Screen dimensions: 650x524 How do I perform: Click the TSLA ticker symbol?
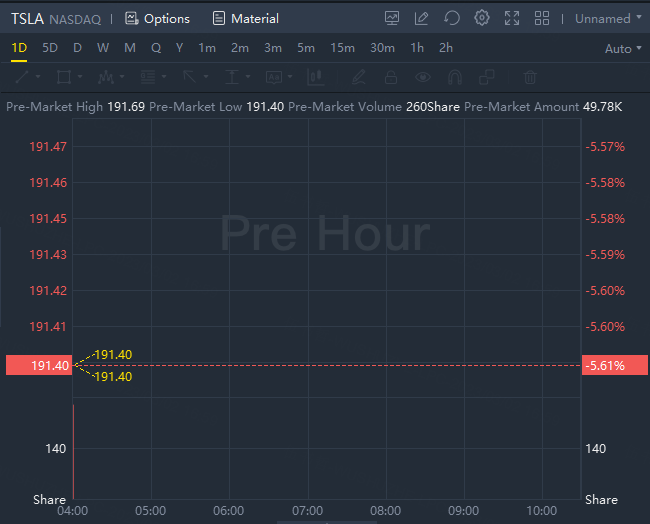pos(27,19)
